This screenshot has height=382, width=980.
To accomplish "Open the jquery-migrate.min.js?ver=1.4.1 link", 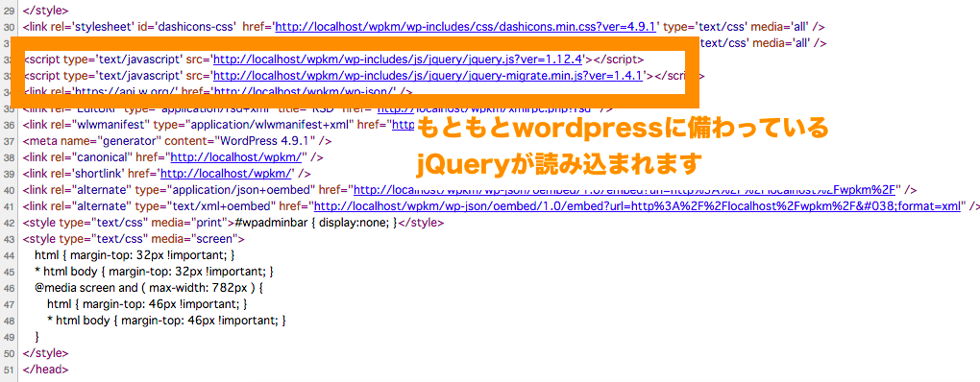I will pyautogui.click(x=429, y=76).
